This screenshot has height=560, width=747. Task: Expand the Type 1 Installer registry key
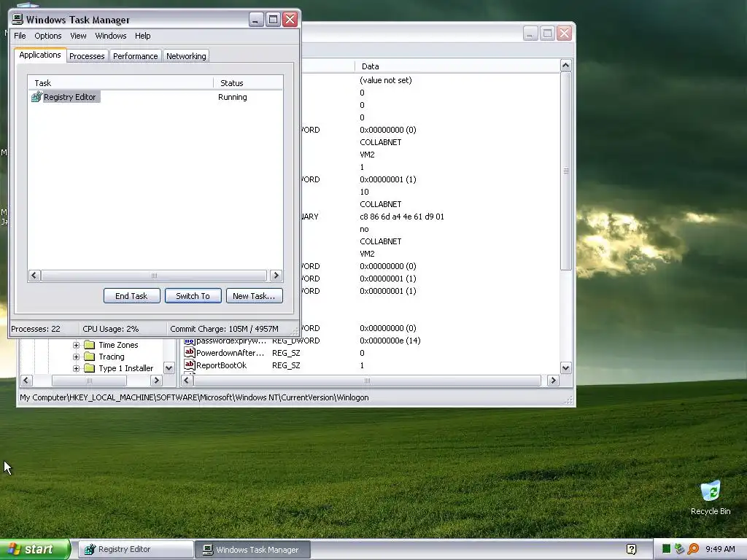[x=76, y=368]
